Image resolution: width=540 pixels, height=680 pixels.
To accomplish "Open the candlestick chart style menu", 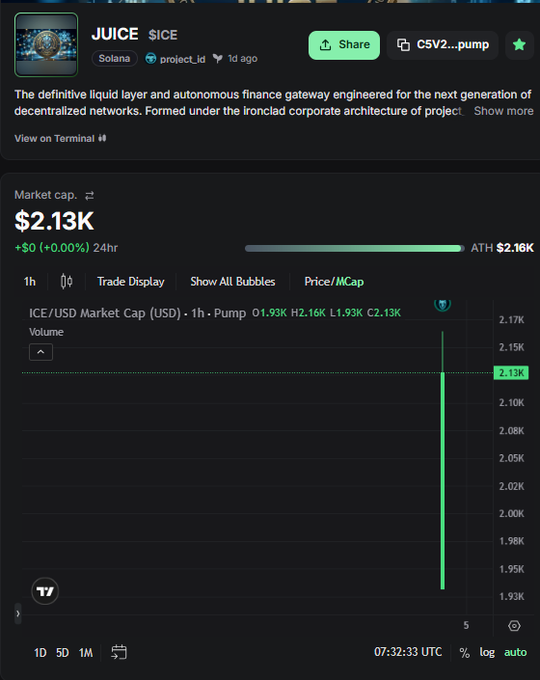I will tap(66, 282).
